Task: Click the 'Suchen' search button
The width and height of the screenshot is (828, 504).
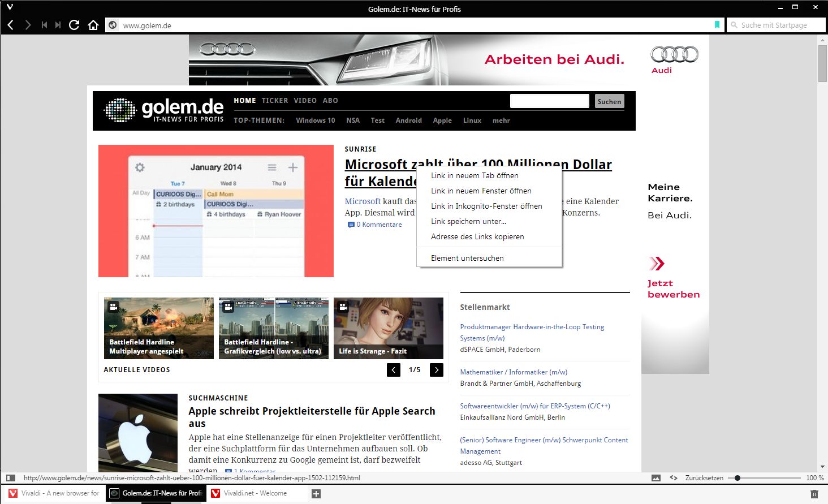Action: click(609, 101)
